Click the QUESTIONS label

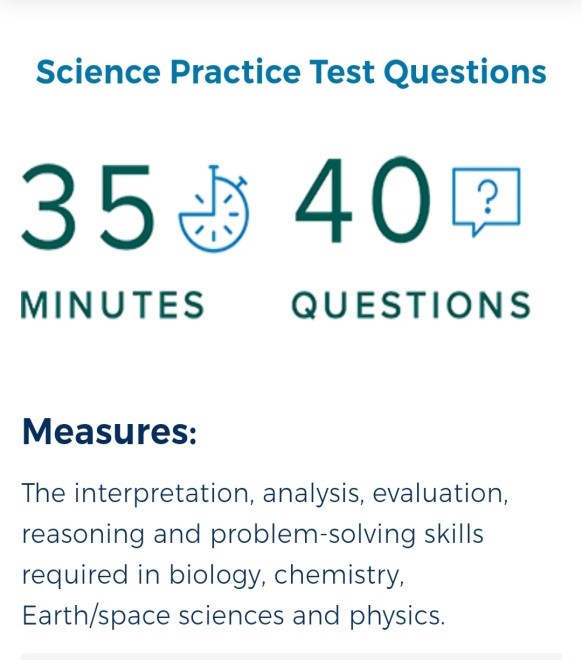(411, 305)
